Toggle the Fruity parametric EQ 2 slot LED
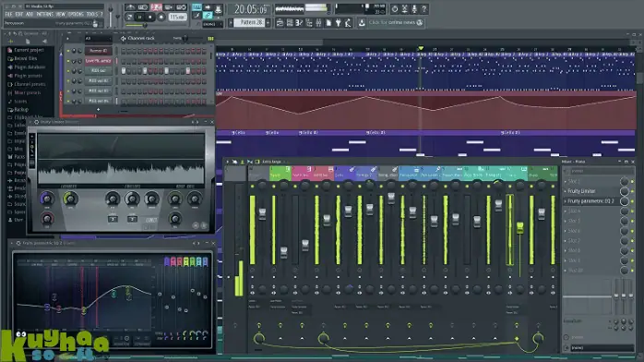Screen dimensions: 644x362 [x=632, y=201]
